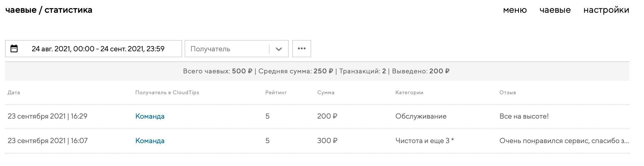Open the настройки navigation item

pyautogui.click(x=606, y=10)
